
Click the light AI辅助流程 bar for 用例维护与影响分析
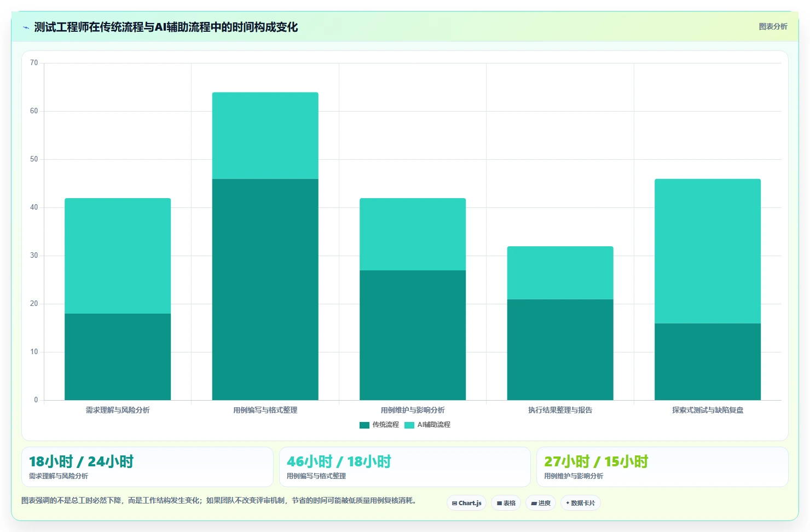coord(413,234)
